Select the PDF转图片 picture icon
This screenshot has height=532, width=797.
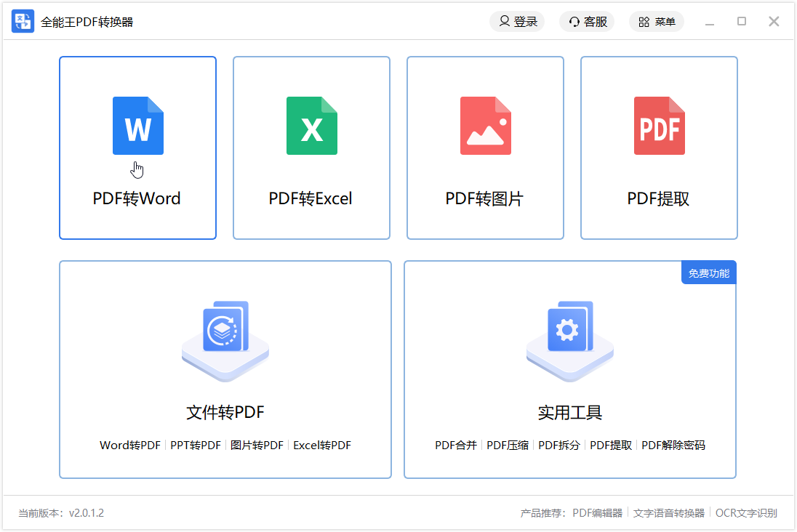pyautogui.click(x=485, y=126)
